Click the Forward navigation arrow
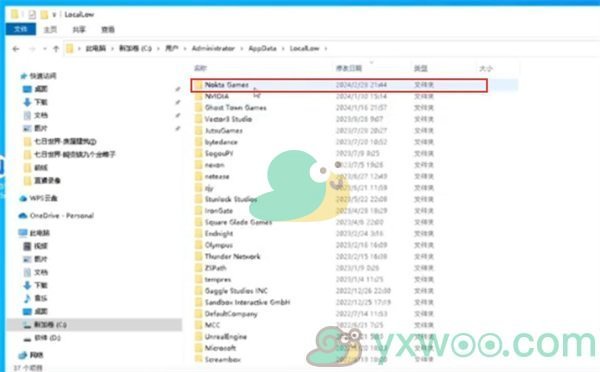Viewport: 600px width, 372px height. (x=32, y=49)
